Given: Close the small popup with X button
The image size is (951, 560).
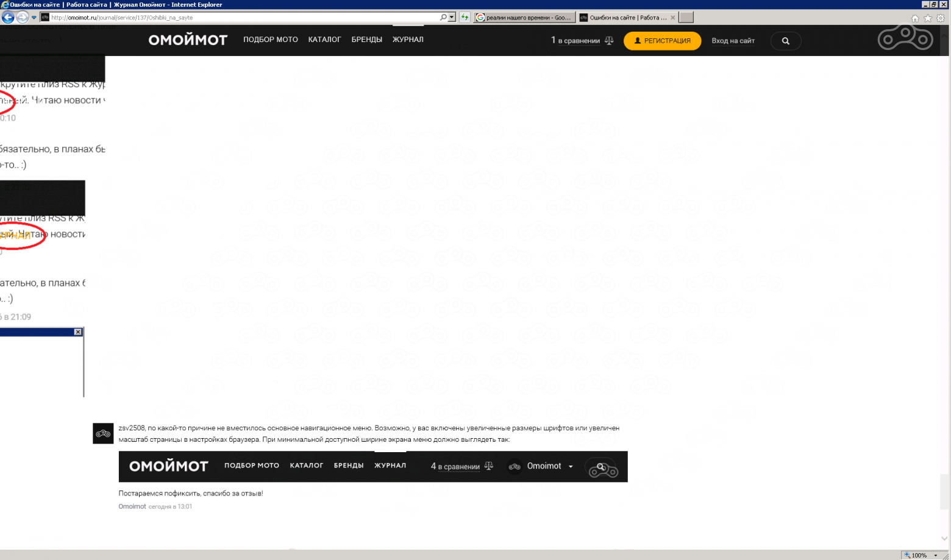Looking at the screenshot, I should [x=78, y=332].
